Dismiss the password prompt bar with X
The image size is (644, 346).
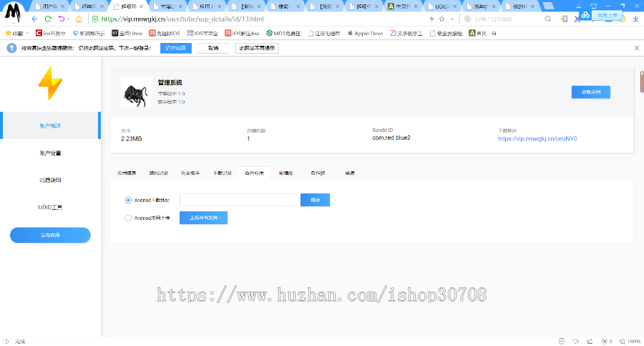click(637, 48)
